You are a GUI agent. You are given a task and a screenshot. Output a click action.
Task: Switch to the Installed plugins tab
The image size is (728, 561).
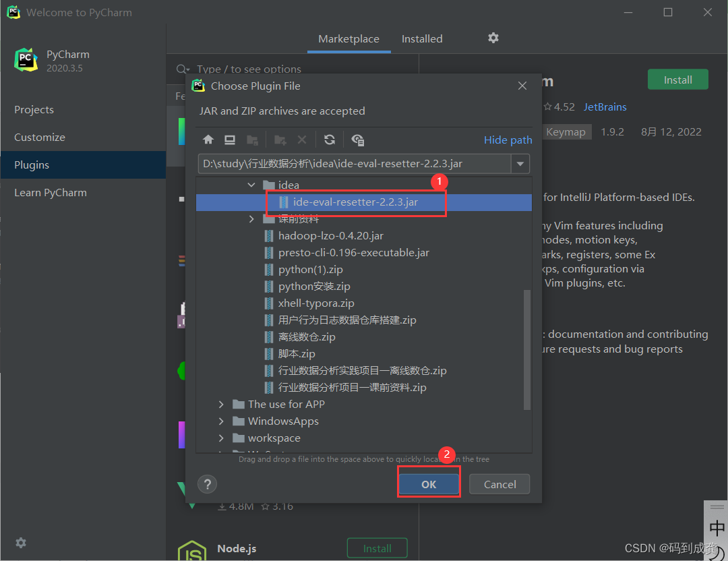coord(422,38)
